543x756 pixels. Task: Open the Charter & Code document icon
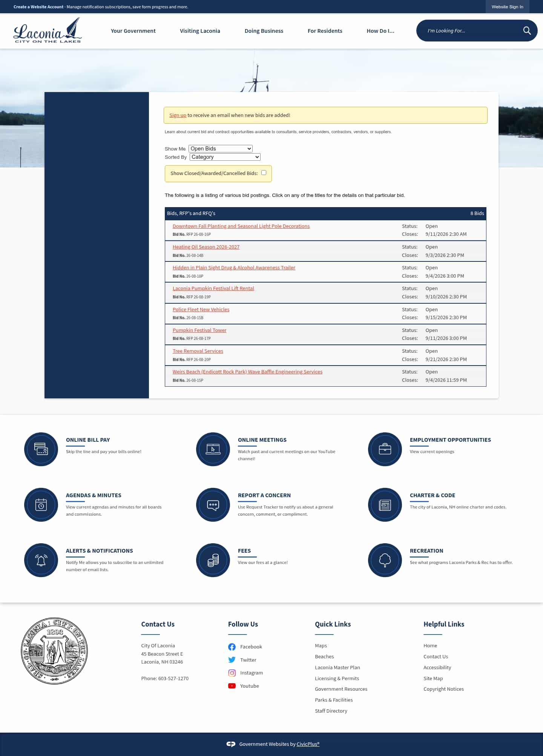point(385,504)
